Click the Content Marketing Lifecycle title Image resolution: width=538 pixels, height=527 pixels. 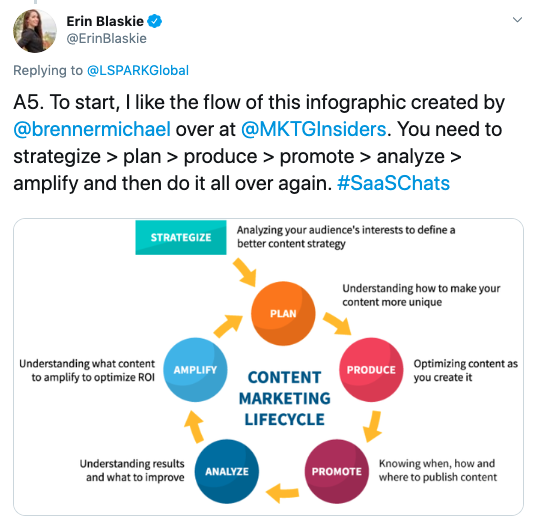tap(284, 398)
